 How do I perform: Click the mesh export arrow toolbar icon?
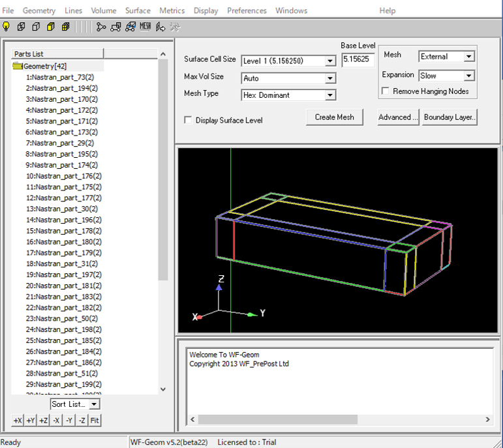click(x=160, y=27)
